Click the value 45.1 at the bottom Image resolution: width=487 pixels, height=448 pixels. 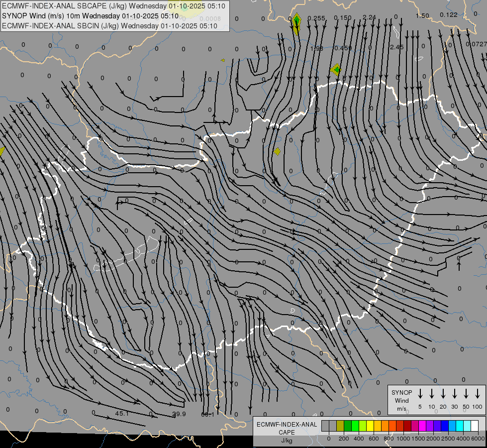pos(122,414)
